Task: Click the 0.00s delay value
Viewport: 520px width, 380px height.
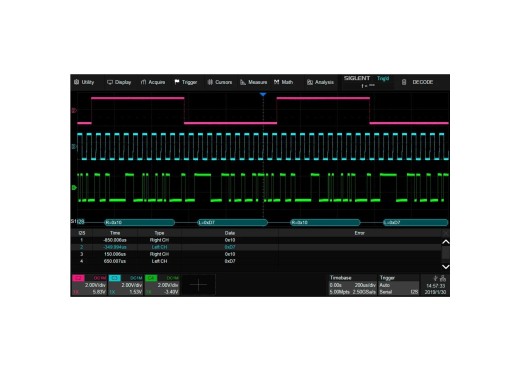Action: 336,285
